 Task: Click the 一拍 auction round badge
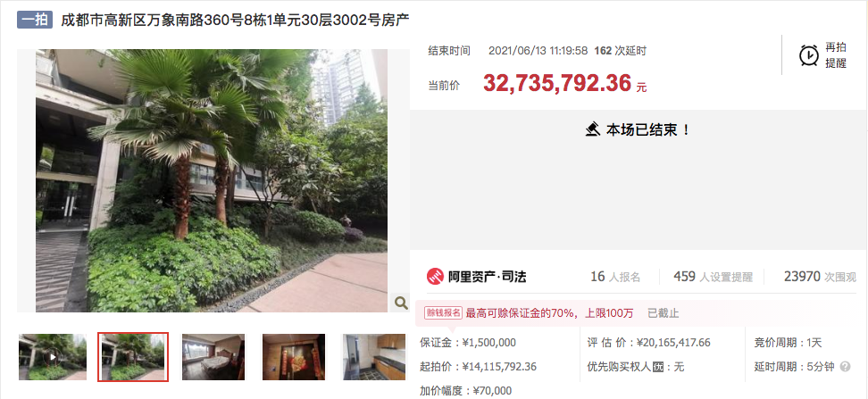click(34, 20)
